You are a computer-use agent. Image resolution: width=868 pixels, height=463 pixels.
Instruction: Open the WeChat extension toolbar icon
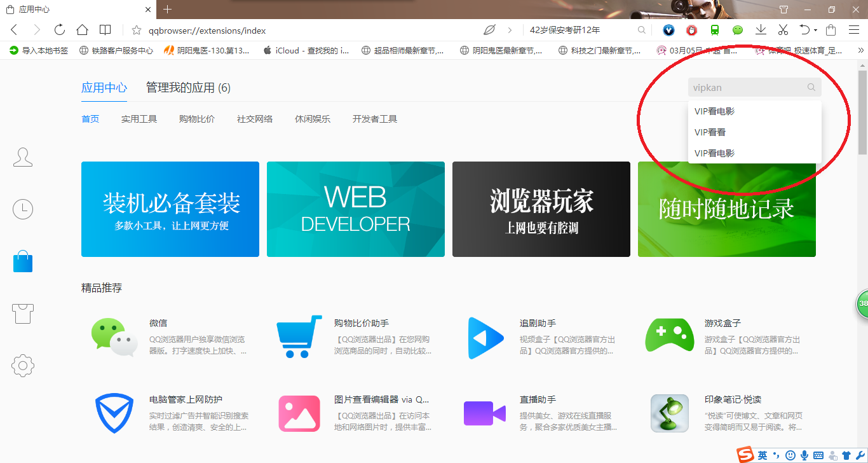[x=738, y=30]
